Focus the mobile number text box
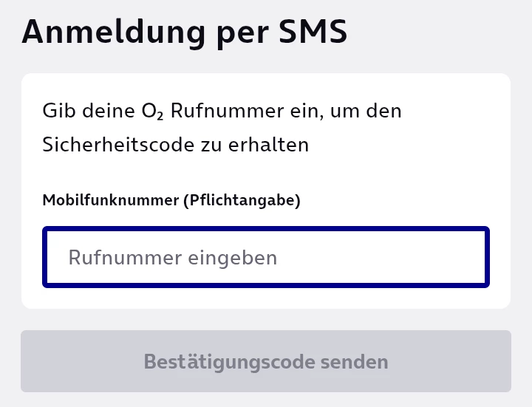The height and width of the screenshot is (407, 532). pos(266,258)
